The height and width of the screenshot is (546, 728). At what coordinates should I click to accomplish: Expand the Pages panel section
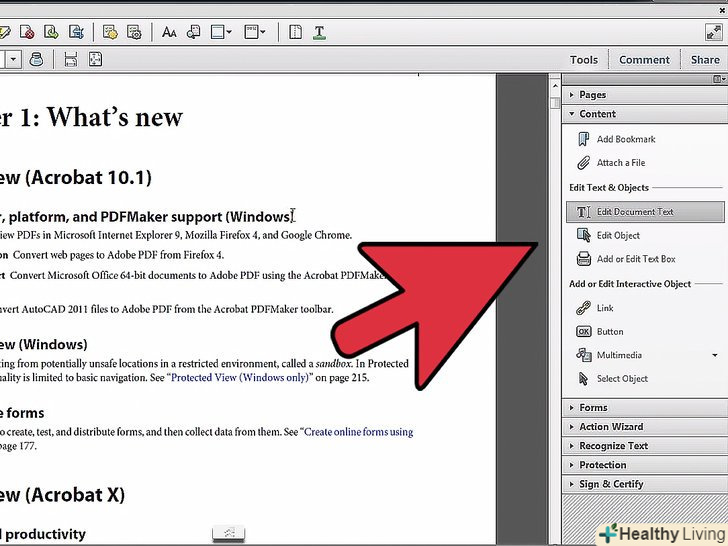(645, 95)
